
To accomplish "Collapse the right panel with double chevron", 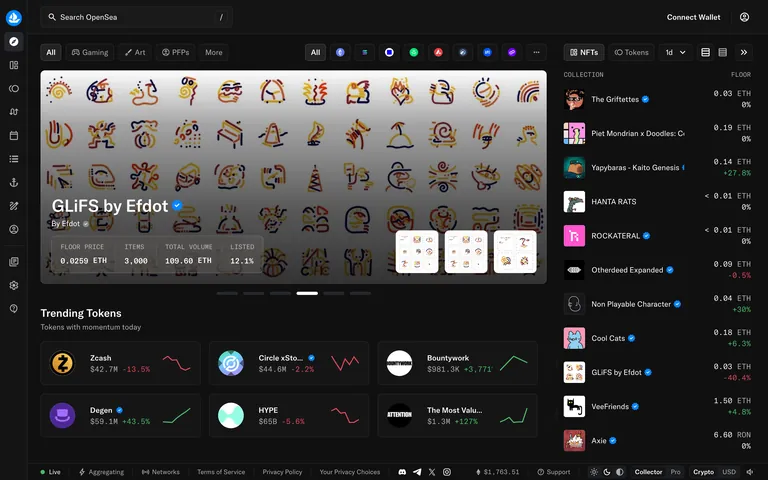I will point(744,52).
